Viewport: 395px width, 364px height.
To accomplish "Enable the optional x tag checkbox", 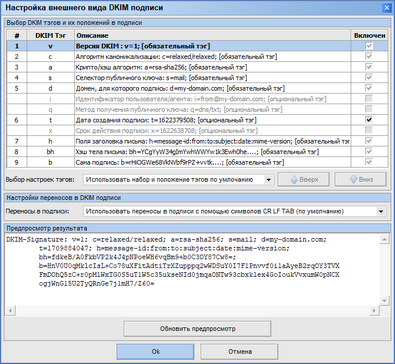I will click(369, 130).
